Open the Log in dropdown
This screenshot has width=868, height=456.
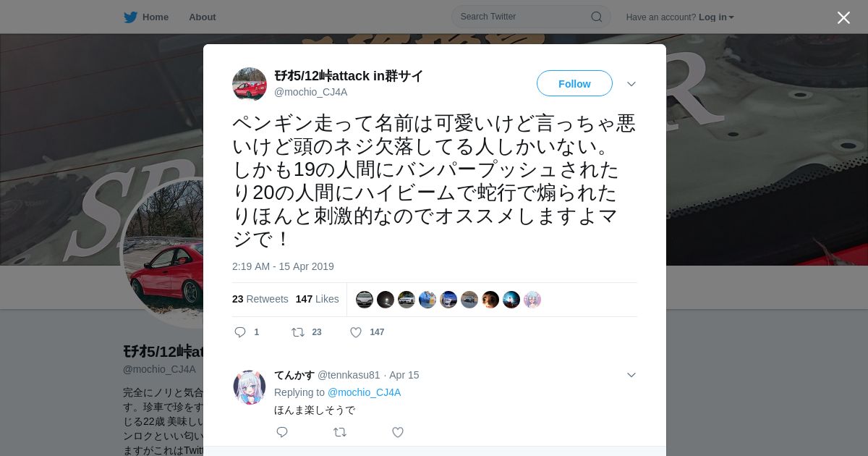(x=716, y=17)
